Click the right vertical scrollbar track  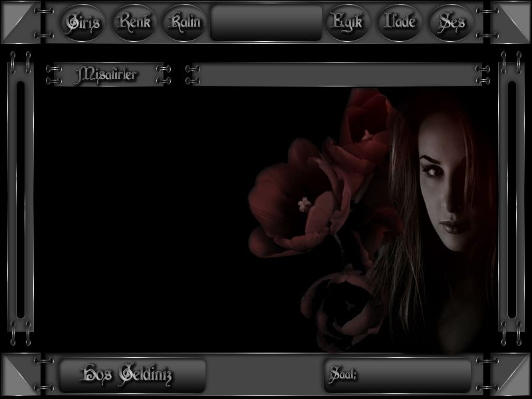click(511, 199)
